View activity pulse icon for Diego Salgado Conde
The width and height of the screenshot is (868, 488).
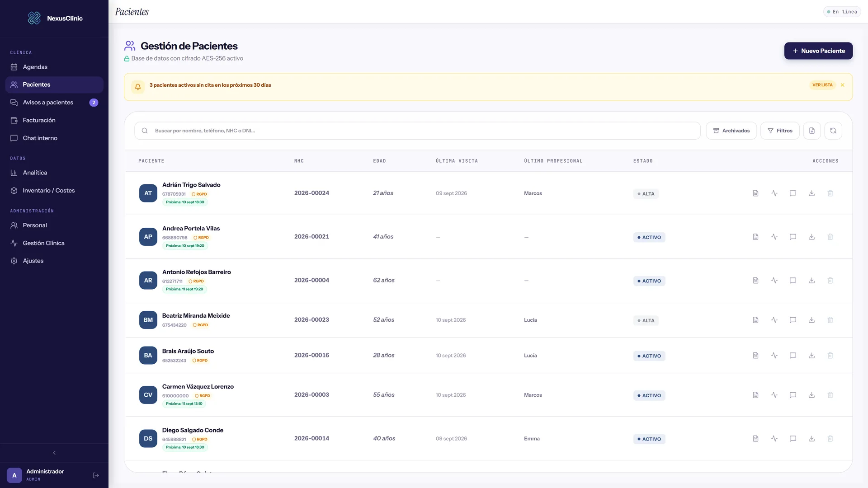(774, 439)
